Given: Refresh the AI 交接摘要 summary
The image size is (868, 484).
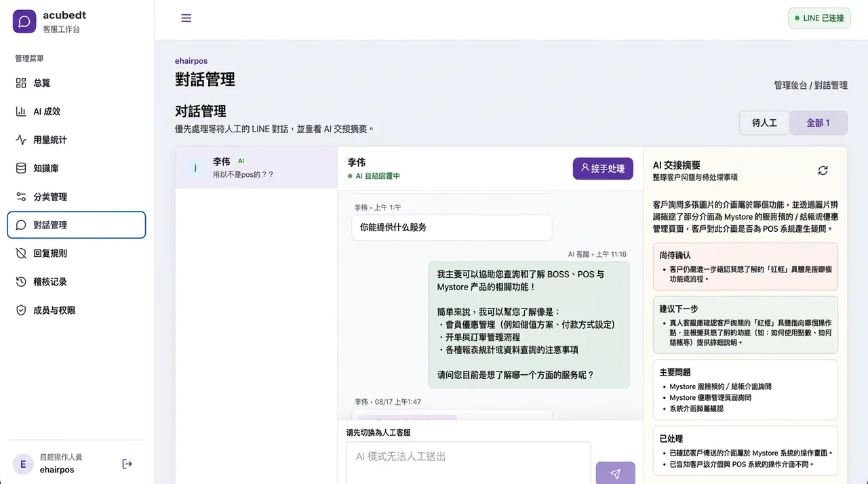Looking at the screenshot, I should click(823, 171).
